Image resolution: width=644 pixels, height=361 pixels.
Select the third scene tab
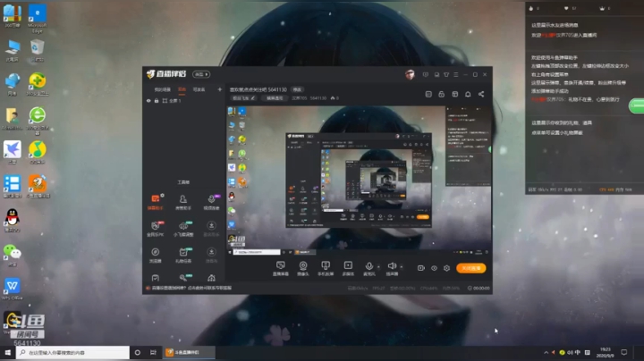point(199,89)
